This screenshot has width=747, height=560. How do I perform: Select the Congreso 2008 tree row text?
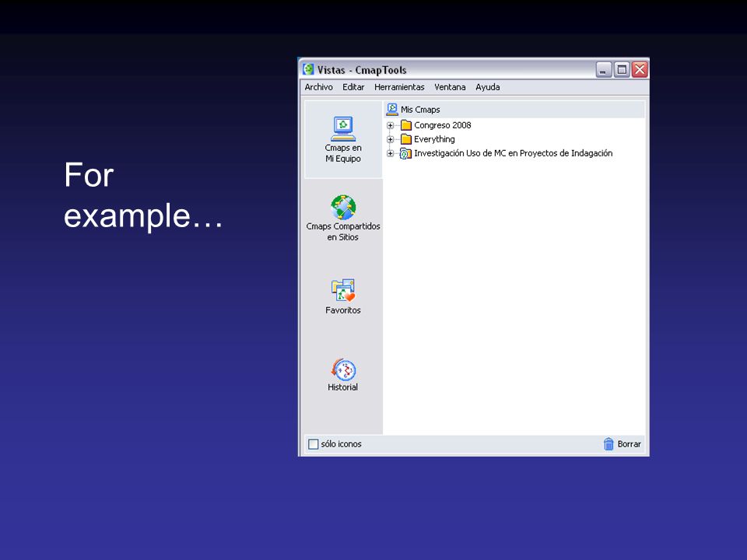(443, 125)
